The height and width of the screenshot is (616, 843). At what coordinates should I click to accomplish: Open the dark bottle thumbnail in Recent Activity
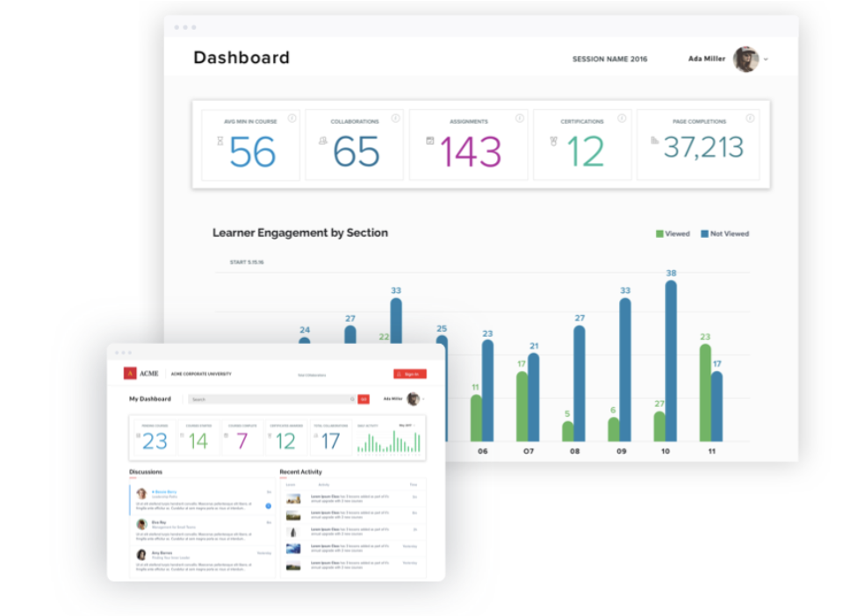[293, 533]
